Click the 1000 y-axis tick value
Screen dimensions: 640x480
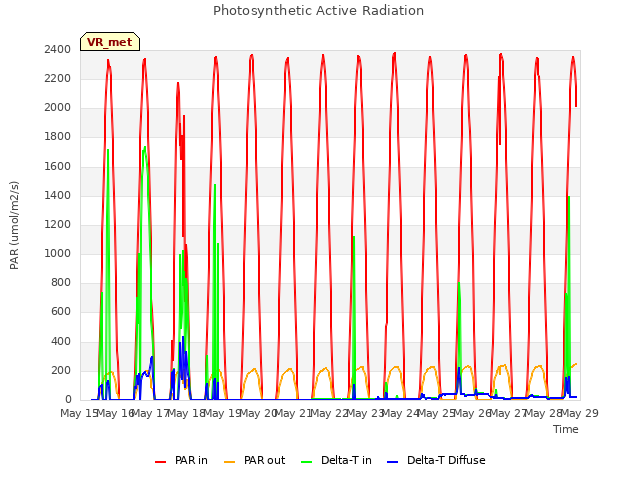58,253
